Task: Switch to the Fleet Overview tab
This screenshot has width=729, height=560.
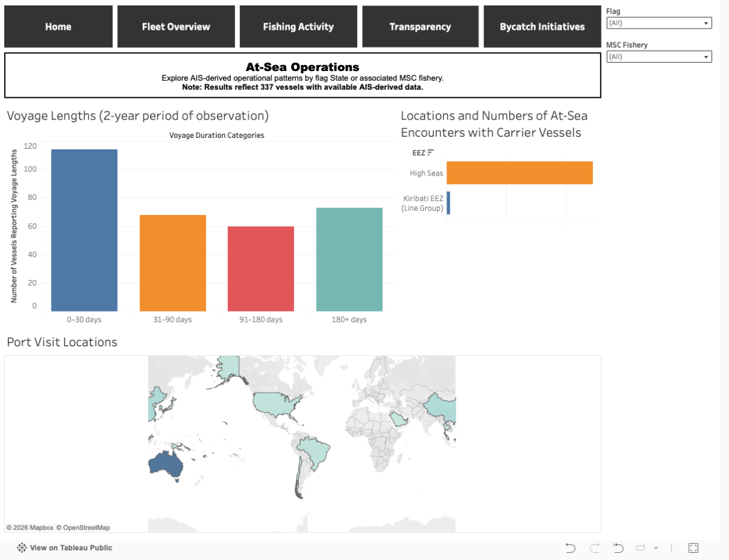Action: click(x=176, y=27)
